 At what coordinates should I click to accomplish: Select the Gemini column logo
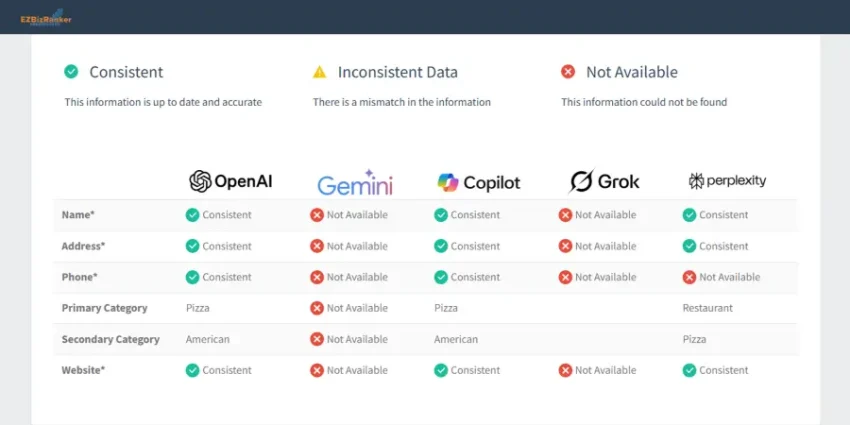[x=355, y=182]
